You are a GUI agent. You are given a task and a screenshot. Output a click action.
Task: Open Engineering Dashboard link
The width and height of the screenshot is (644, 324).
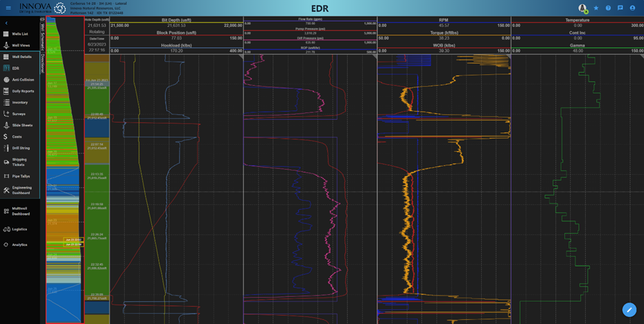[x=21, y=190]
